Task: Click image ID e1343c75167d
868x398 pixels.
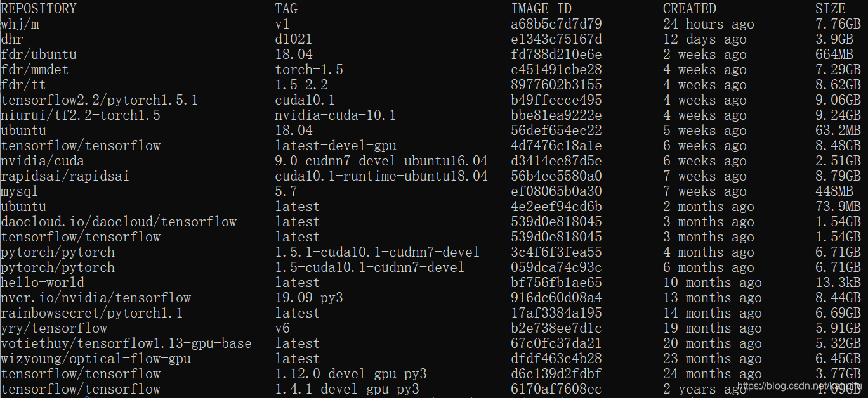Action: (556, 39)
